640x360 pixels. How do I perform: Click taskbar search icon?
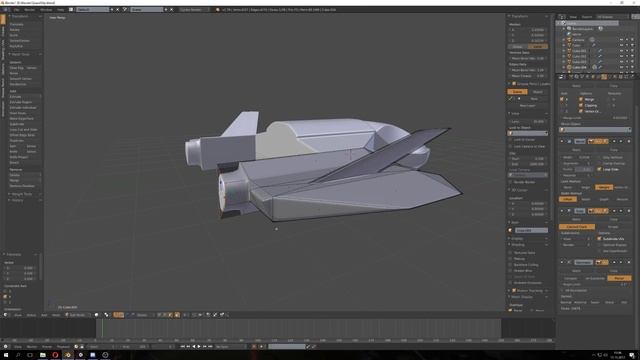18,355
